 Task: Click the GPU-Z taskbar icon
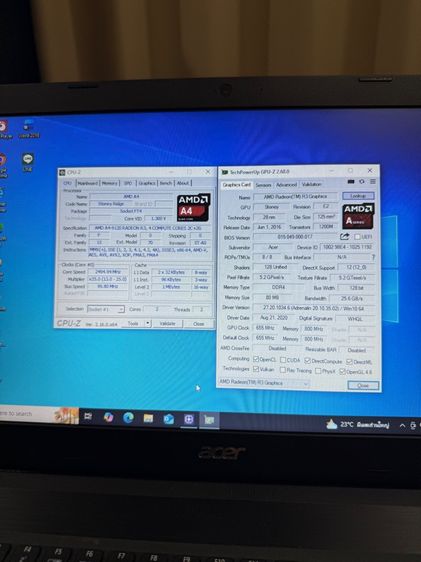209,419
